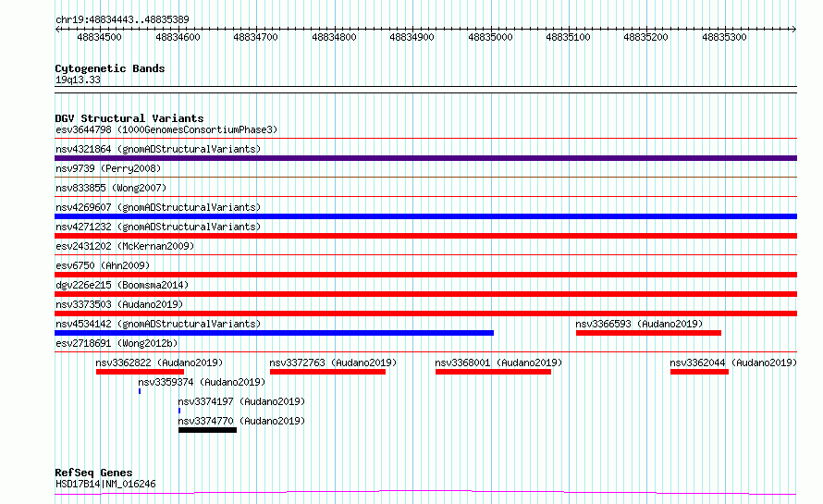Select variant esv6750 (Ahn2009) label
This screenshot has height=504, width=823.
click(x=103, y=265)
